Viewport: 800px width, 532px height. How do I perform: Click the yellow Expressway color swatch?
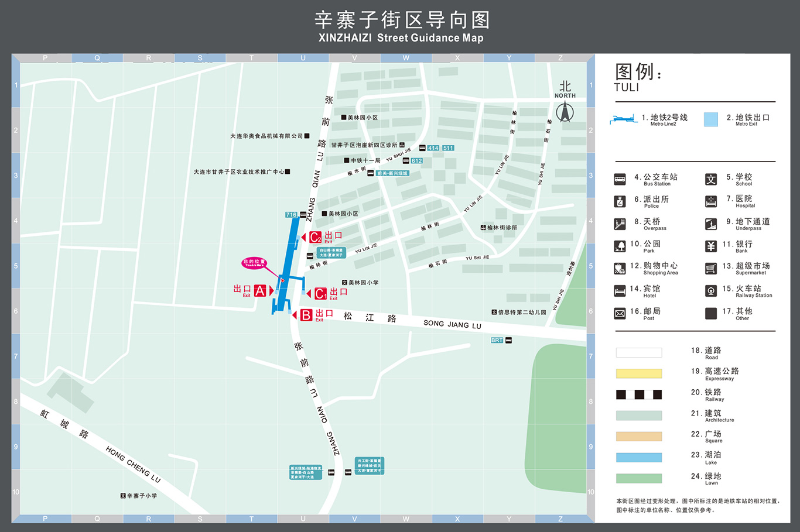pyautogui.click(x=638, y=373)
